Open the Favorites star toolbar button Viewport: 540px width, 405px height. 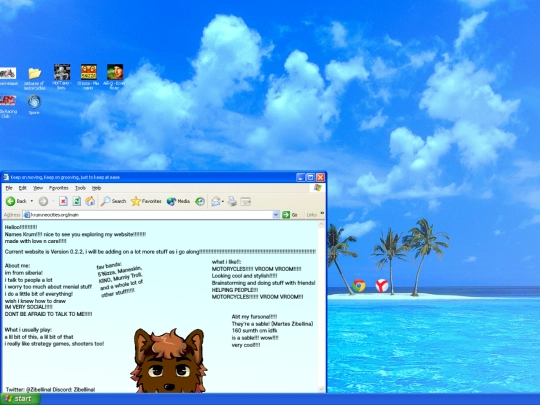pyautogui.click(x=146, y=201)
